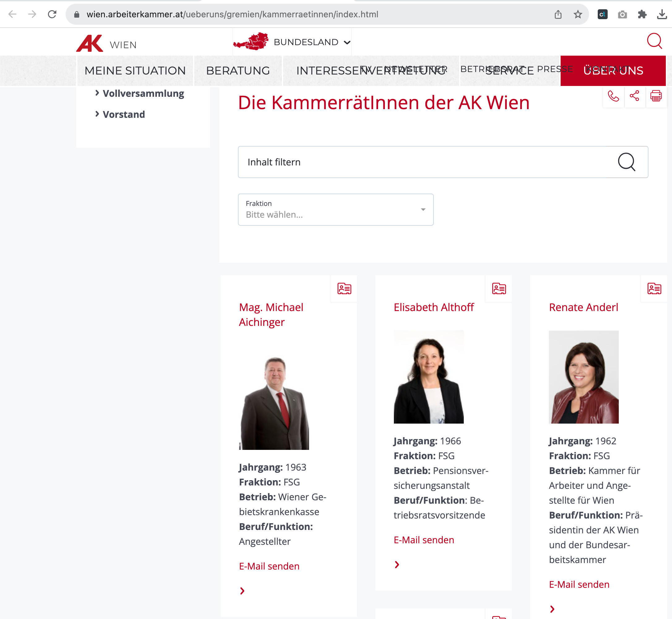Viewport: 672px width, 619px height.
Task: Open Renate Anderl's contact card icon
Action: 654,288
